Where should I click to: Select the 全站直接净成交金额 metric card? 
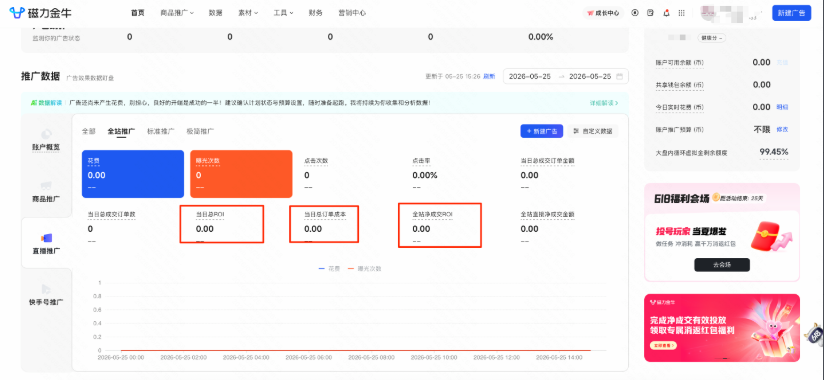[566, 228]
